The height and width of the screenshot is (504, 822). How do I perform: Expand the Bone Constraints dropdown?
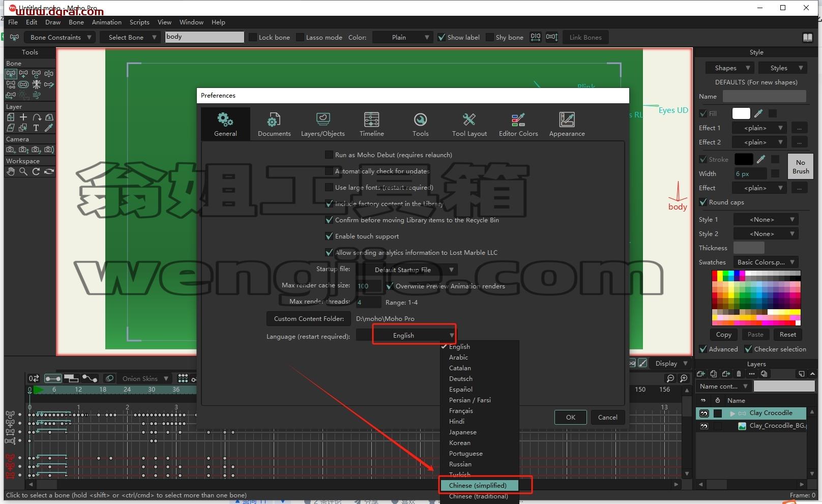pyautogui.click(x=60, y=37)
